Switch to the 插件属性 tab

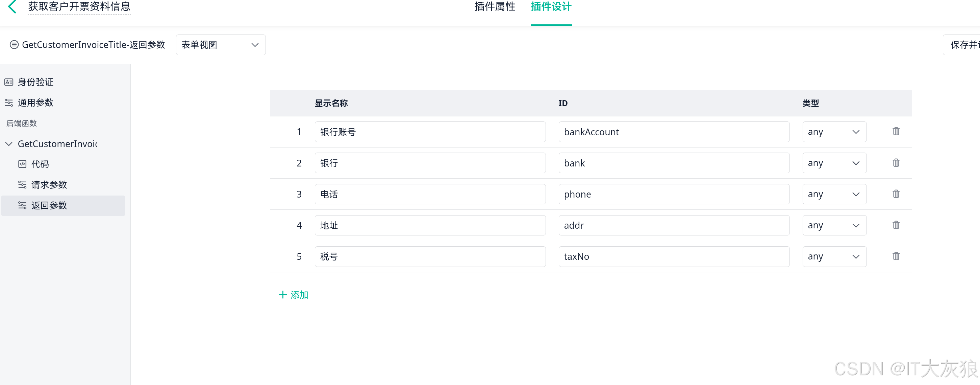[x=495, y=7]
